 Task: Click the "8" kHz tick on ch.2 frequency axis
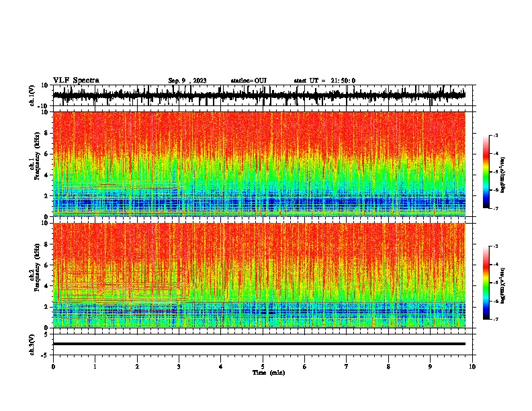click(46, 244)
